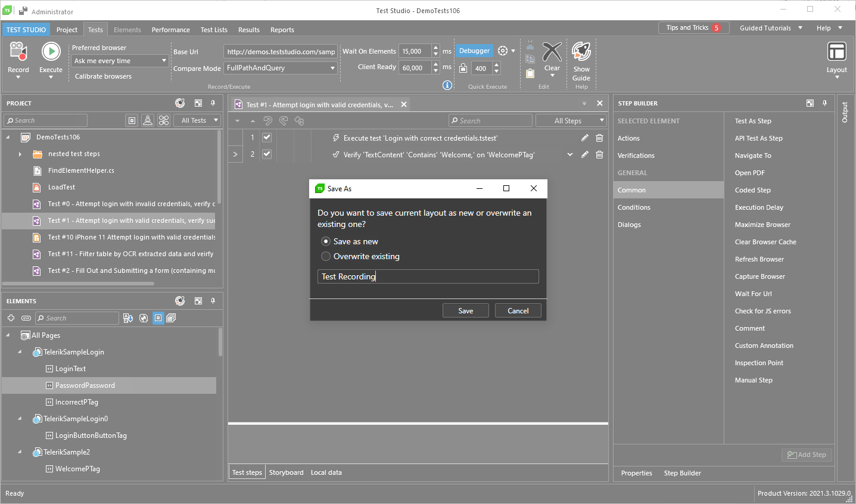Open Tips and Tricks button

[x=693, y=28]
